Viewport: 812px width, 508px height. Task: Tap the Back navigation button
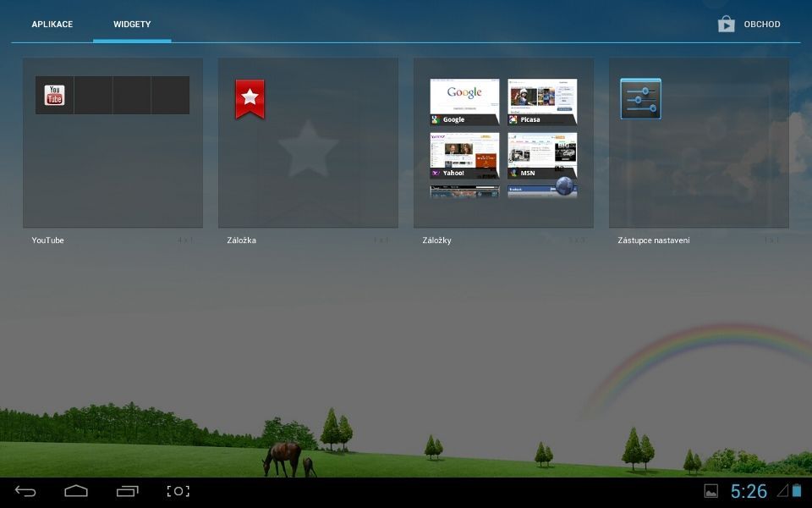25,491
